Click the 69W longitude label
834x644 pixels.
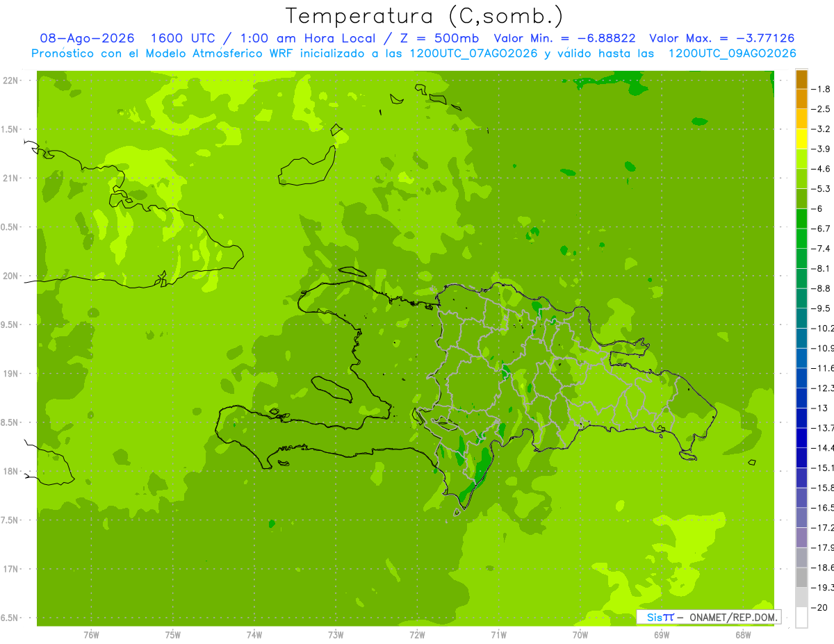coord(662,635)
